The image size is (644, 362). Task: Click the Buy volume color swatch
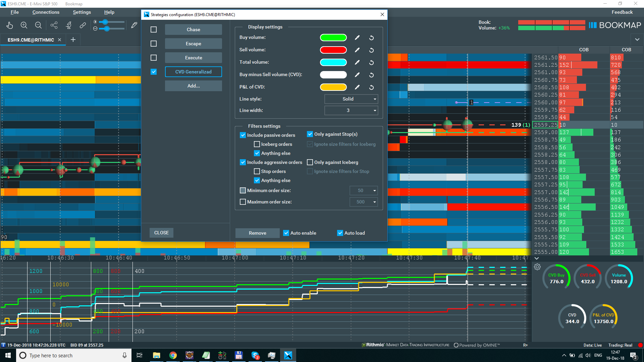tap(333, 38)
